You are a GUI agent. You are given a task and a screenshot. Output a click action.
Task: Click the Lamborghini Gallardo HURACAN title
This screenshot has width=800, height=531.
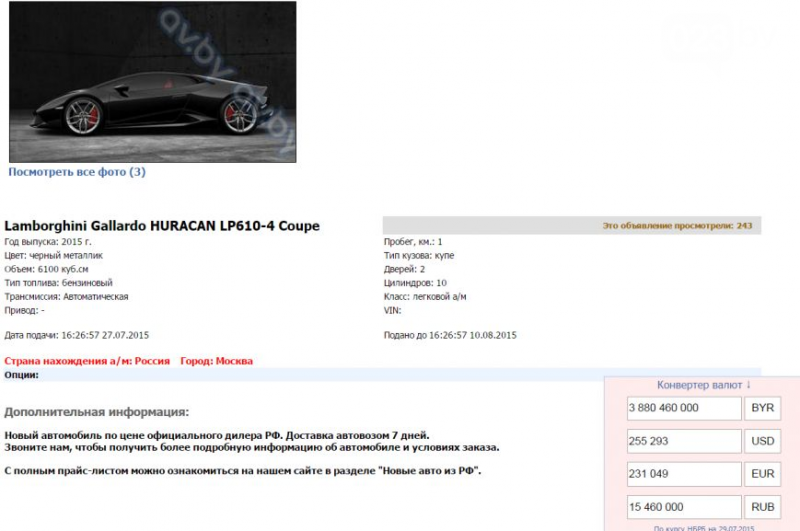pyautogui.click(x=162, y=226)
